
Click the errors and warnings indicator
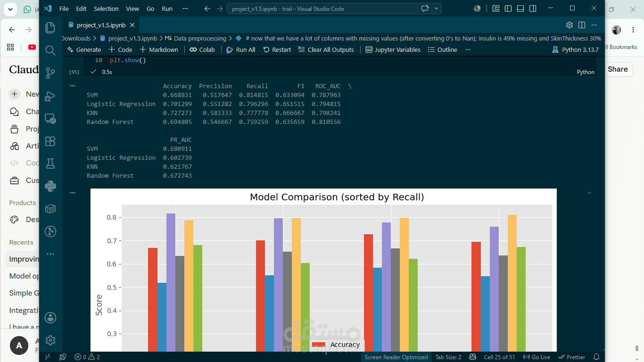click(87, 357)
